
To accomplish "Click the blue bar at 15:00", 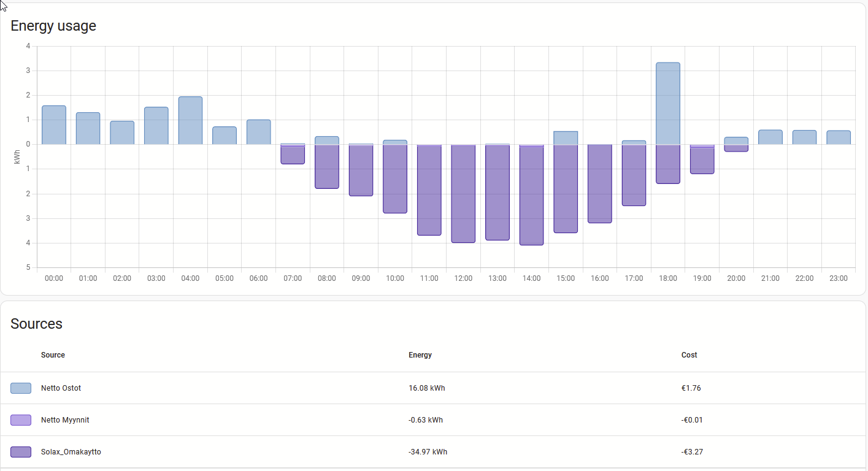I will pyautogui.click(x=566, y=138).
